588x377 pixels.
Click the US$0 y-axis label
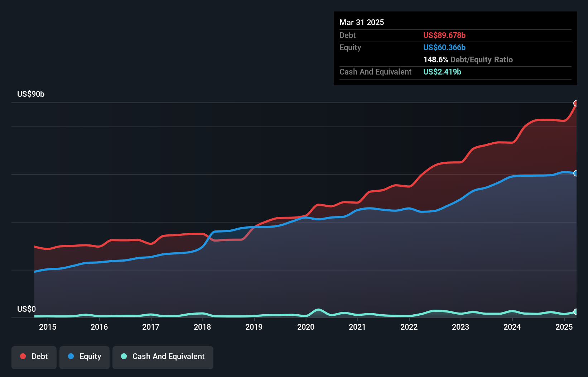pyautogui.click(x=26, y=309)
